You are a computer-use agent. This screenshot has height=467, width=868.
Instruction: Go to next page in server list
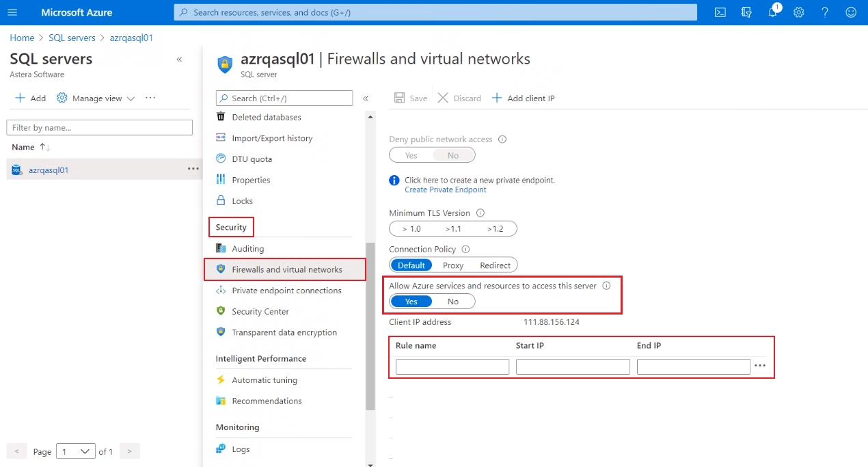point(130,451)
